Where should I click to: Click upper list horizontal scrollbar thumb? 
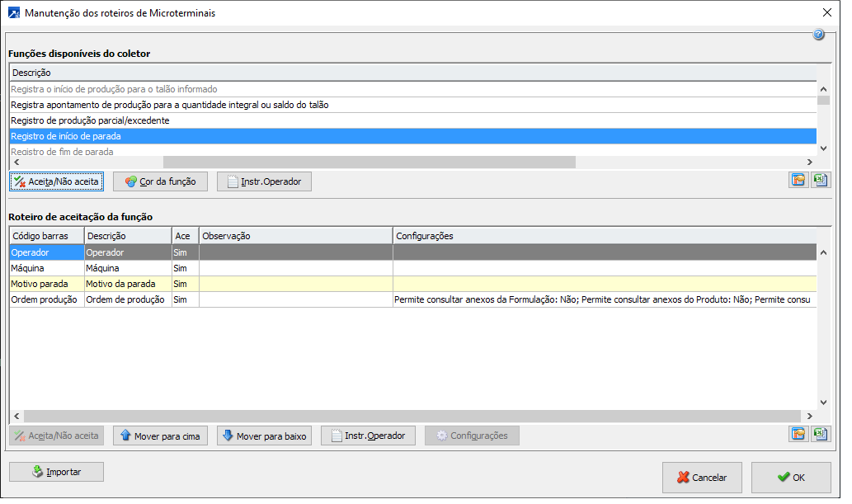pos(370,162)
